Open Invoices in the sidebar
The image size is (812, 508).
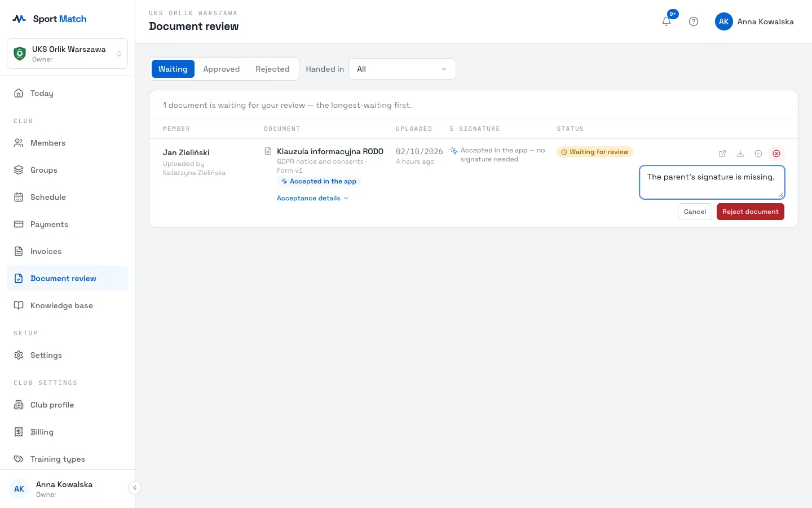click(68, 251)
